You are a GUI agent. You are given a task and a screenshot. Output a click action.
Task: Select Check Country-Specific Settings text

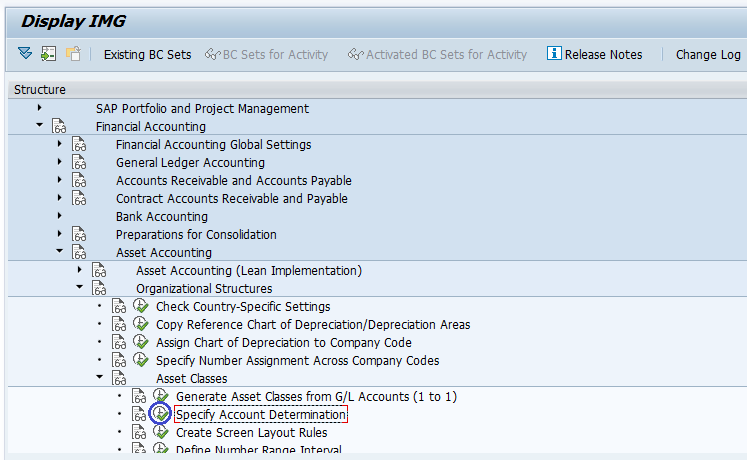point(243,307)
